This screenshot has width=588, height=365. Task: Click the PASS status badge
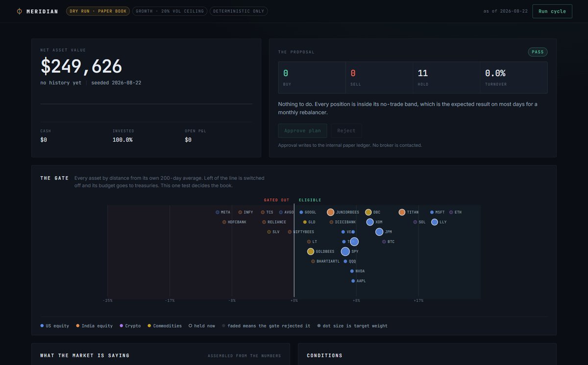pyautogui.click(x=538, y=52)
